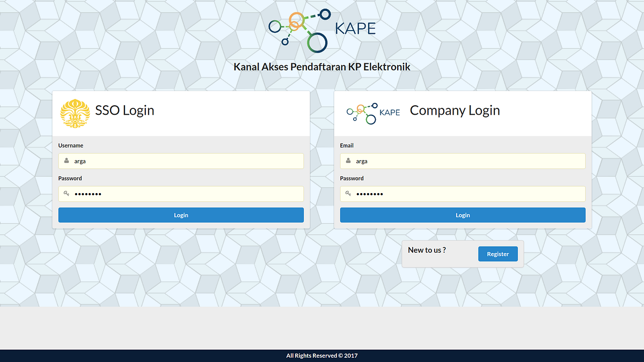Focus the SSO Password input field
The height and width of the screenshot is (362, 644).
point(181,194)
